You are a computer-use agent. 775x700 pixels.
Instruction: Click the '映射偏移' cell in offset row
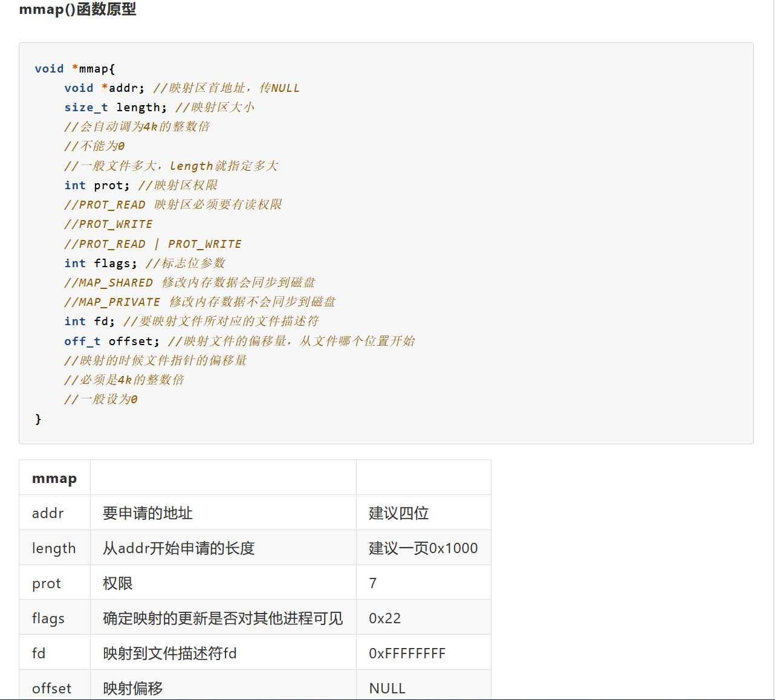(133, 689)
